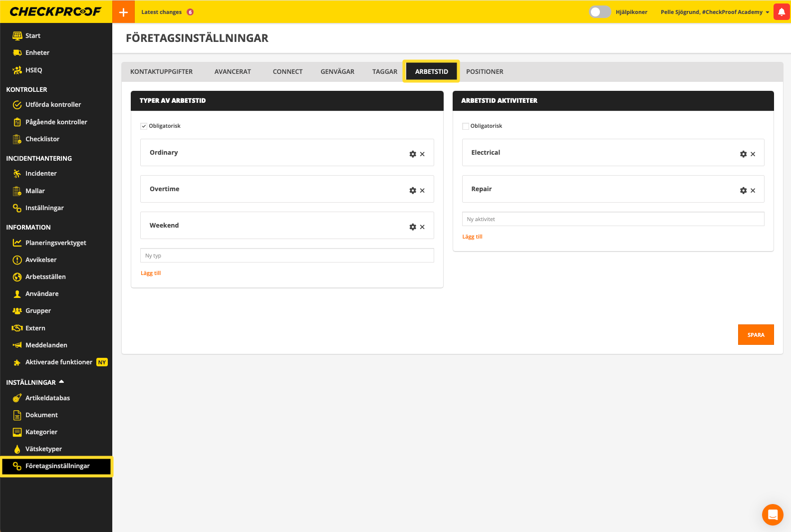Open the chat support bubble
The height and width of the screenshot is (532, 791).
[x=772, y=515]
